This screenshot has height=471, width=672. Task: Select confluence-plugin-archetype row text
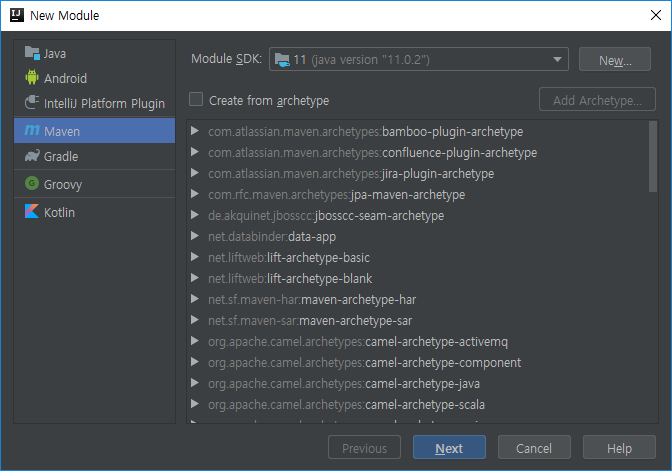[372, 153]
